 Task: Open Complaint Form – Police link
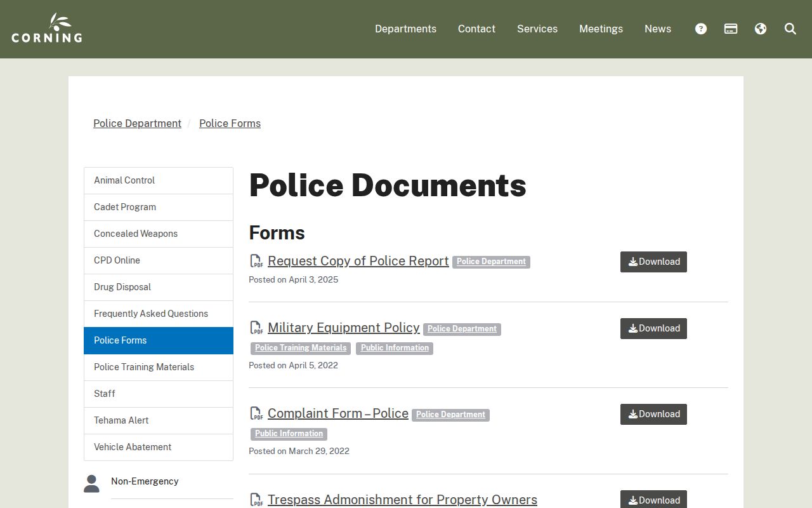337,413
